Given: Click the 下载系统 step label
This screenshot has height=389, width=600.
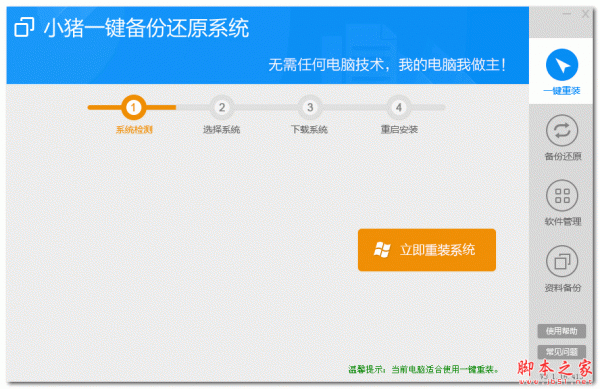Looking at the screenshot, I should point(309,130).
